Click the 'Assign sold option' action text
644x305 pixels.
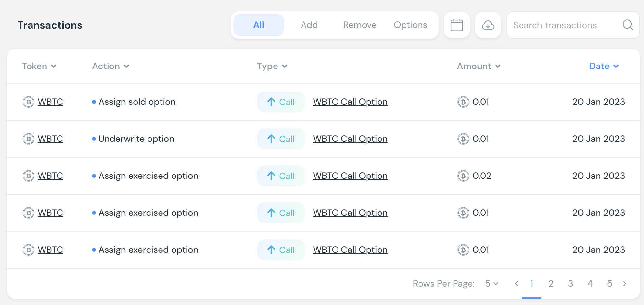click(137, 102)
